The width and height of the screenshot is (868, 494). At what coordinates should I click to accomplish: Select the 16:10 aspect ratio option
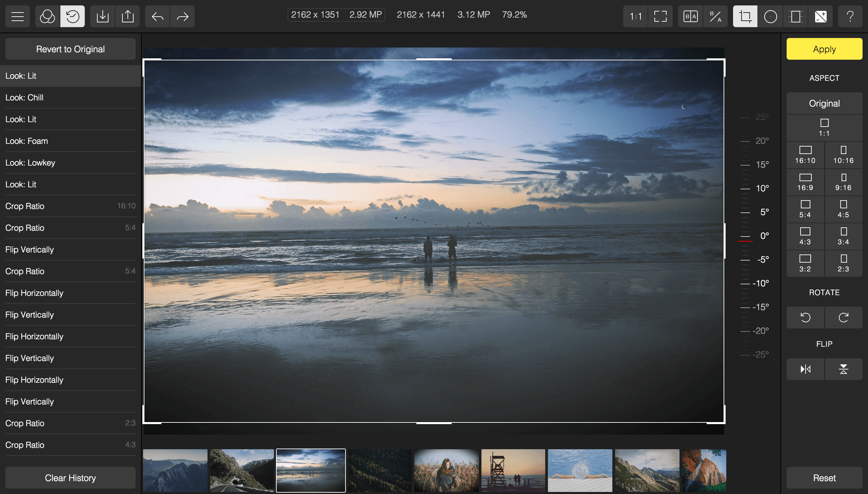tap(805, 154)
